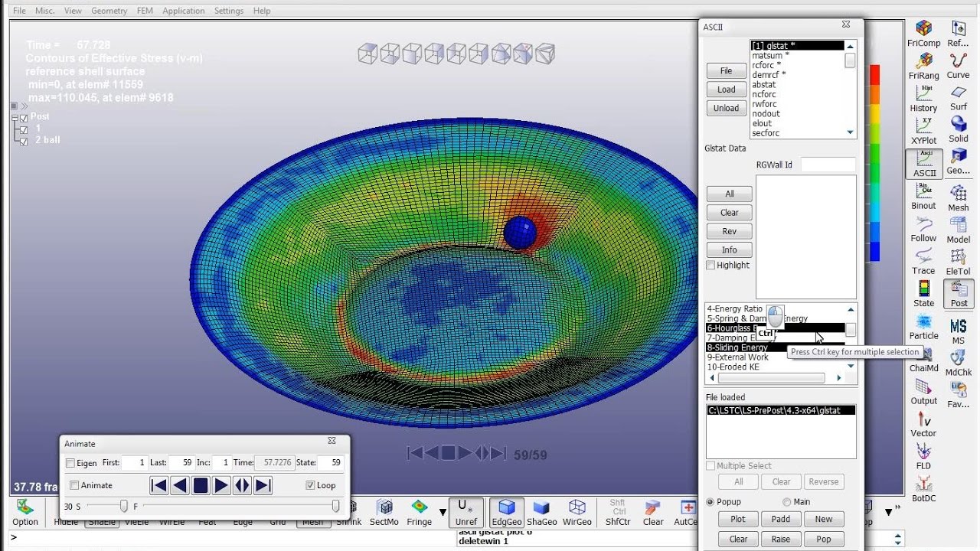Enable the Highlight checkbox in ASCII panel
Viewport: 980px width, 551px height.
[711, 265]
